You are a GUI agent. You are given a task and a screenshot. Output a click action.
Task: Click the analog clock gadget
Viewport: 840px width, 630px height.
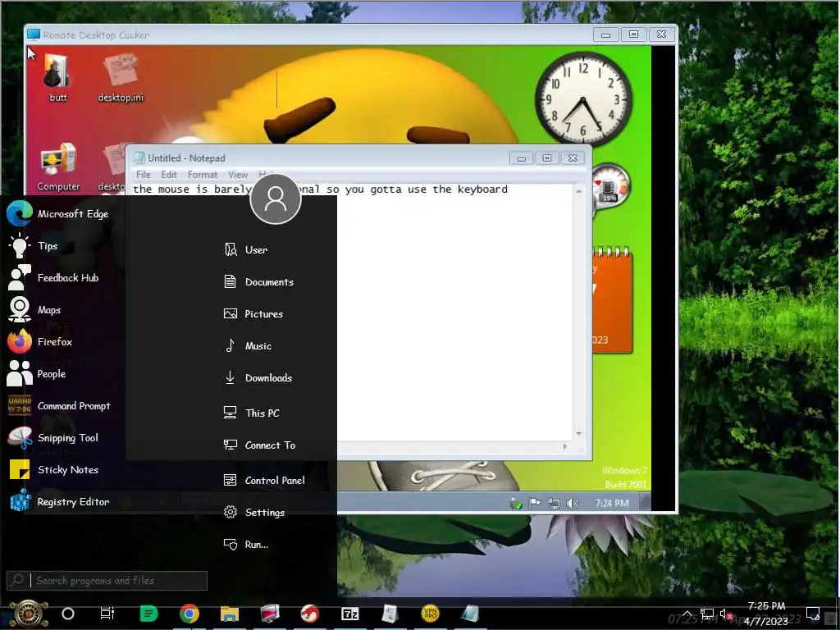pos(583,98)
